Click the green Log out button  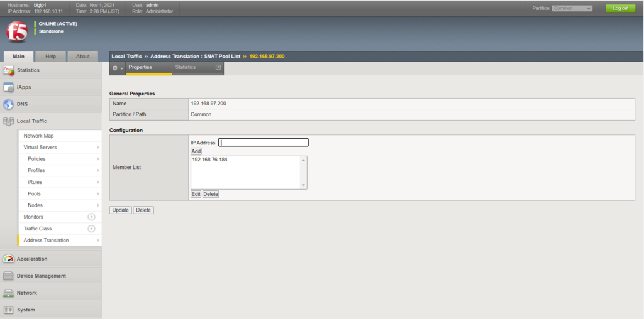click(620, 8)
